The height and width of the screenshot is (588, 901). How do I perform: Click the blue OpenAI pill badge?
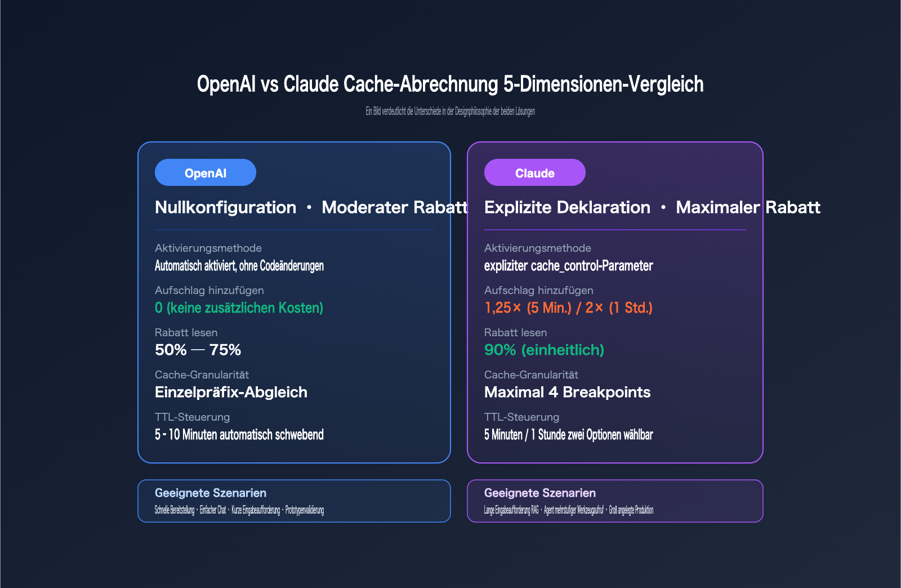pyautogui.click(x=206, y=172)
